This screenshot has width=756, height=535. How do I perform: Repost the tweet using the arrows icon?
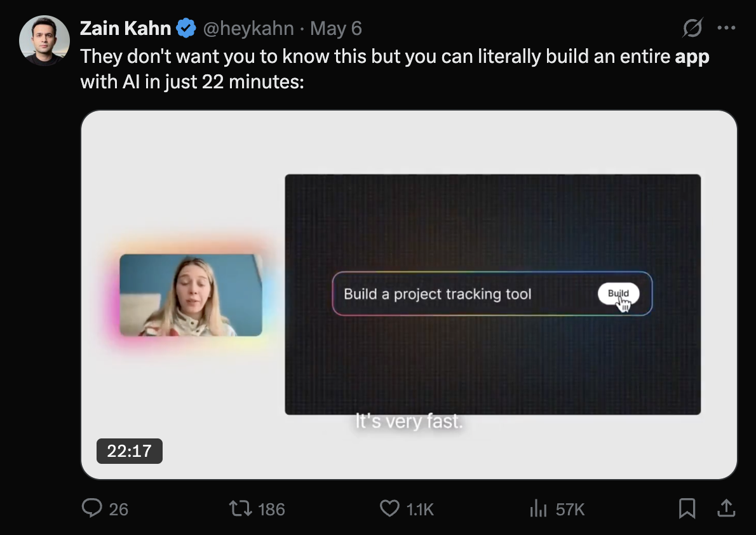click(240, 508)
